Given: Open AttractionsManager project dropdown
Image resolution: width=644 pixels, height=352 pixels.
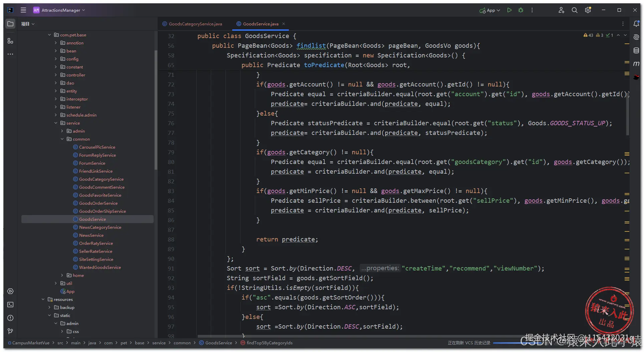Looking at the screenshot, I should pos(59,10).
